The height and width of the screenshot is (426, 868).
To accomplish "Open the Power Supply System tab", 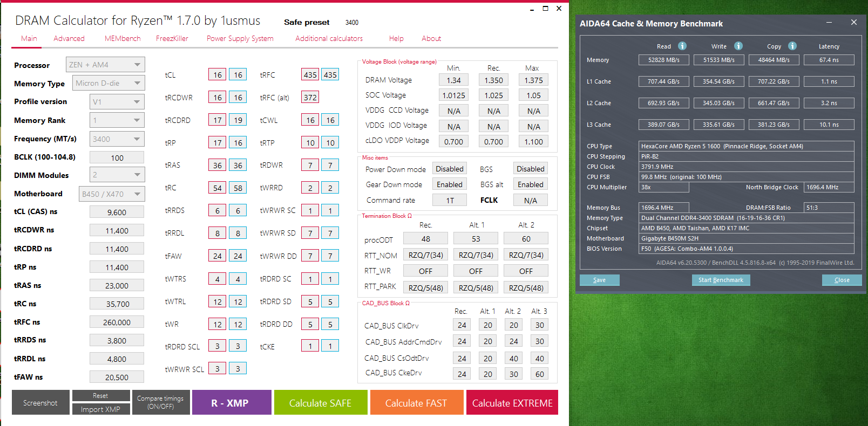I will pos(240,39).
